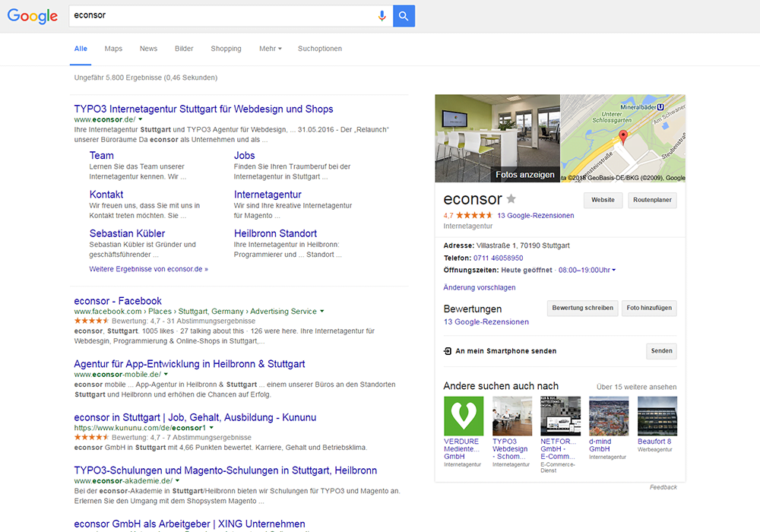The height and width of the screenshot is (532, 760).
Task: Click Änderung vorschlagen link
Action: point(480,287)
